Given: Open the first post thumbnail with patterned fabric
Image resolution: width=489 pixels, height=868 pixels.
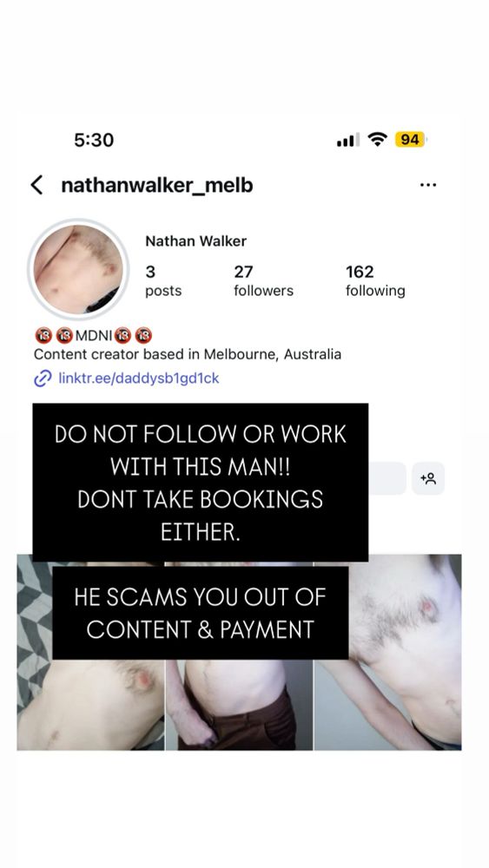Looking at the screenshot, I should pyautogui.click(x=91, y=704).
